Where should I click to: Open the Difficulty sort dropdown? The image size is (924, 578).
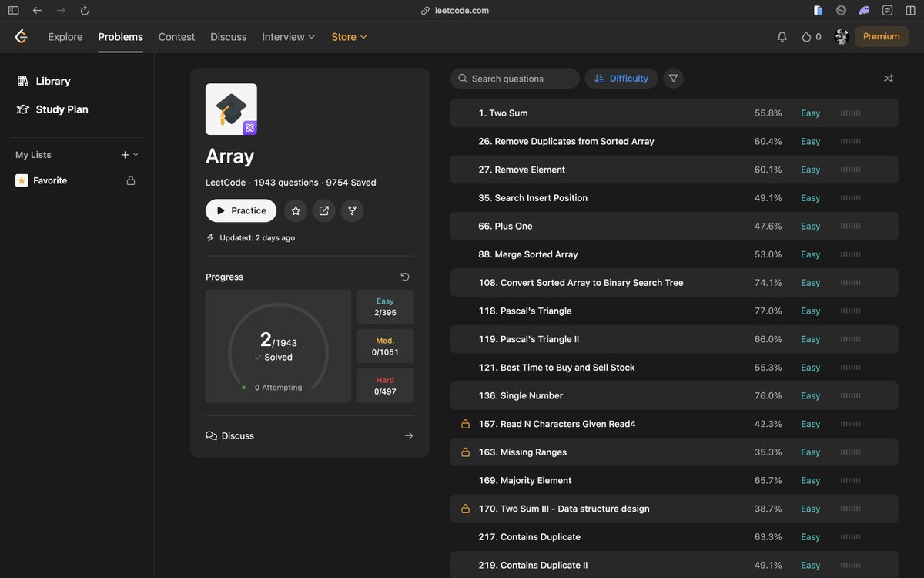(x=621, y=79)
